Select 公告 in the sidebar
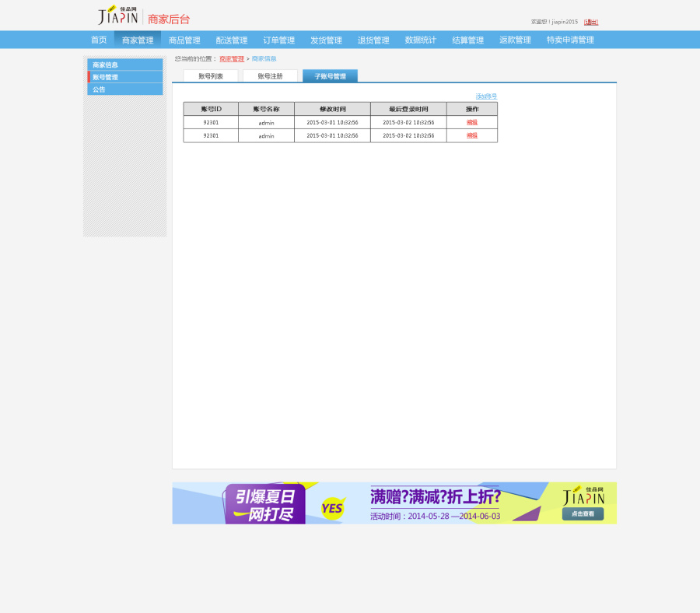Image resolution: width=700 pixels, height=613 pixels. pyautogui.click(x=97, y=89)
